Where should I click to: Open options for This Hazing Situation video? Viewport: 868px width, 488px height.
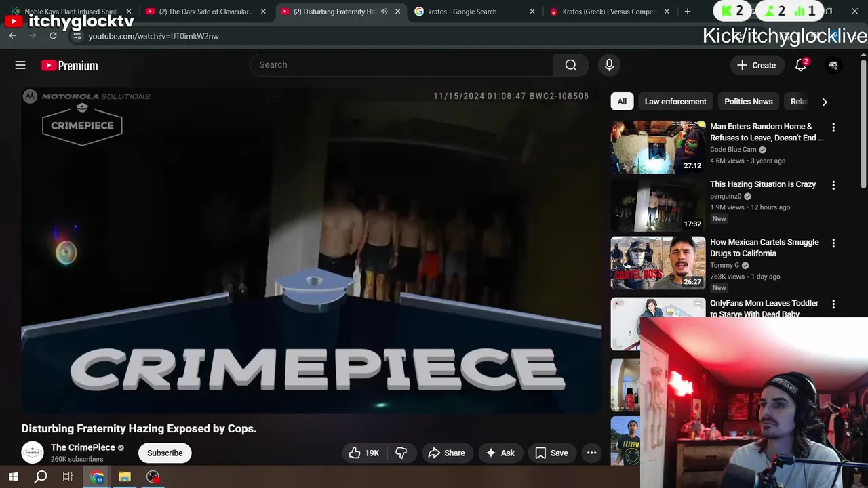[x=833, y=185]
